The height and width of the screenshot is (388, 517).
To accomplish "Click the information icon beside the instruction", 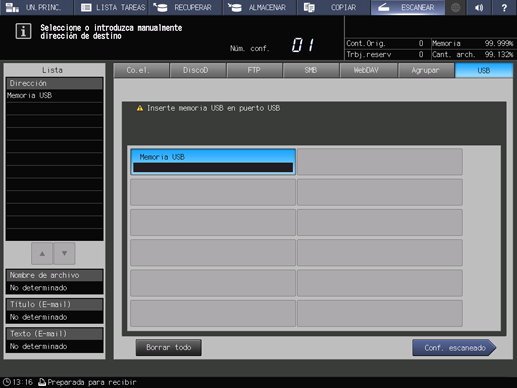I will click(x=23, y=31).
